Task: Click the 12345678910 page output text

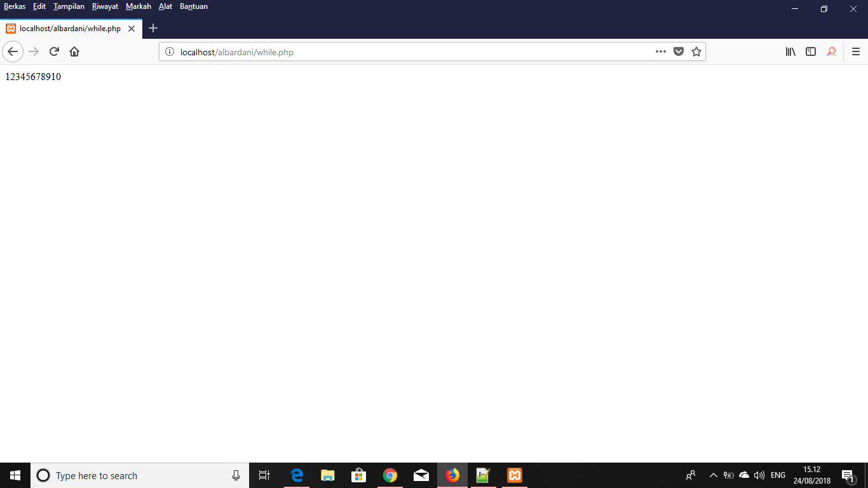Action: (x=33, y=77)
